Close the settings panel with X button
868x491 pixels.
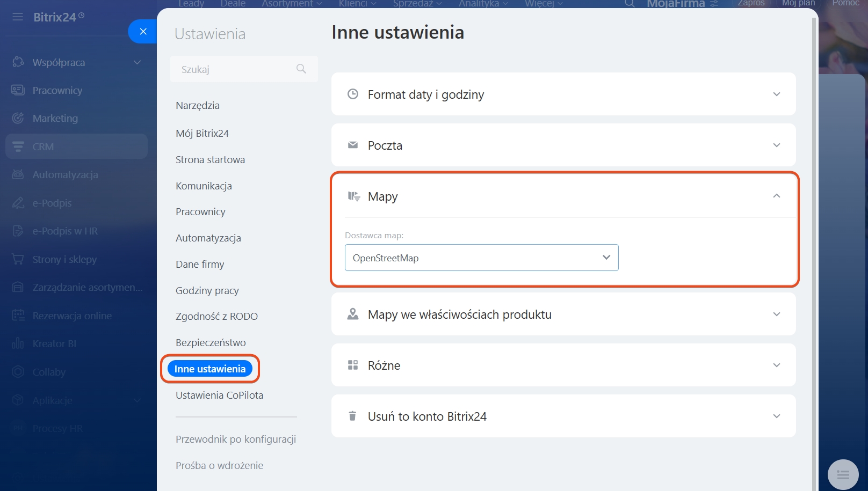pyautogui.click(x=143, y=32)
